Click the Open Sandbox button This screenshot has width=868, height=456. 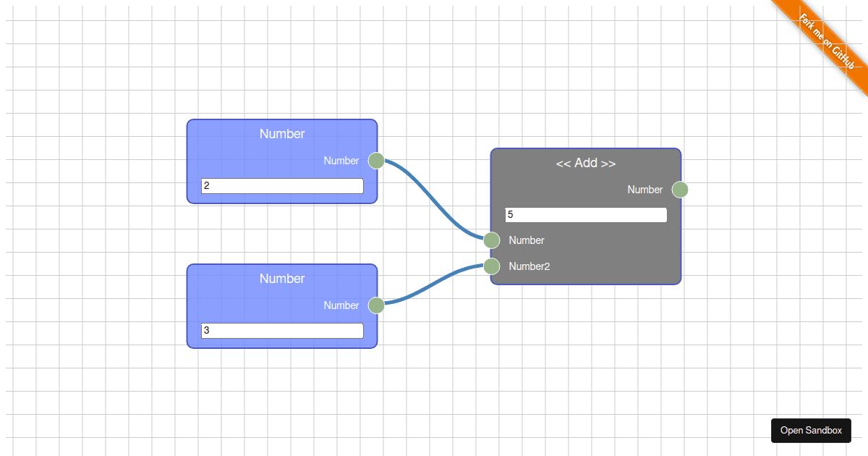point(811,430)
